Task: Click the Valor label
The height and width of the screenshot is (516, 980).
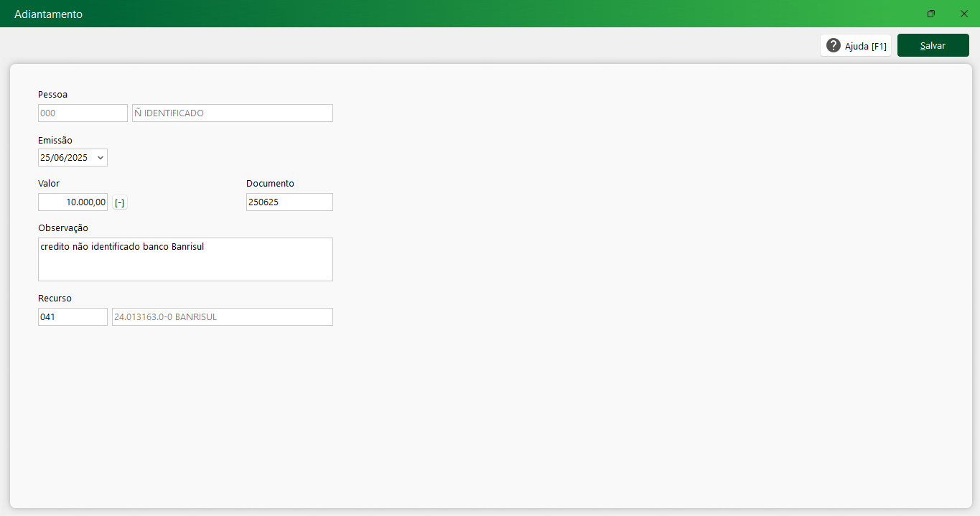Action: tap(49, 184)
